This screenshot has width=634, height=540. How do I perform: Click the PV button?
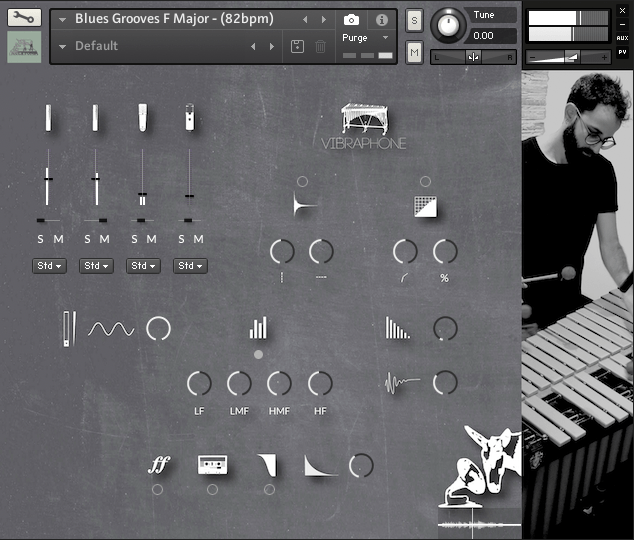point(622,52)
